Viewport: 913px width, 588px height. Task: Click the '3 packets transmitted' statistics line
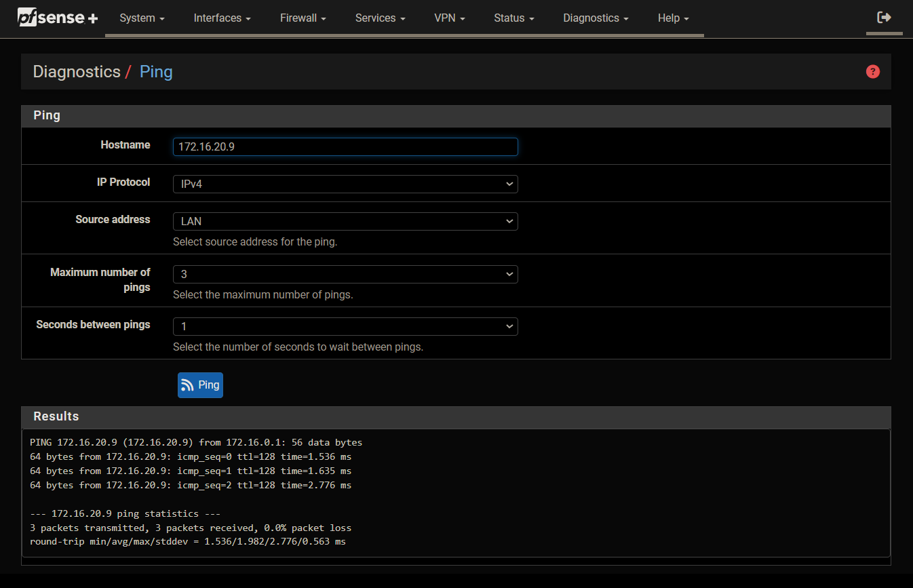tap(191, 528)
